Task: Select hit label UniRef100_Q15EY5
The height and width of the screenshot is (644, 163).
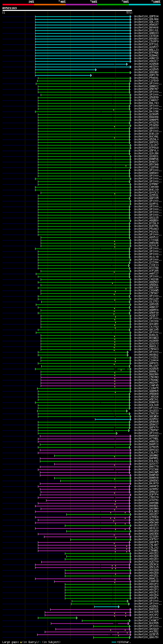Action: (146, 635)
